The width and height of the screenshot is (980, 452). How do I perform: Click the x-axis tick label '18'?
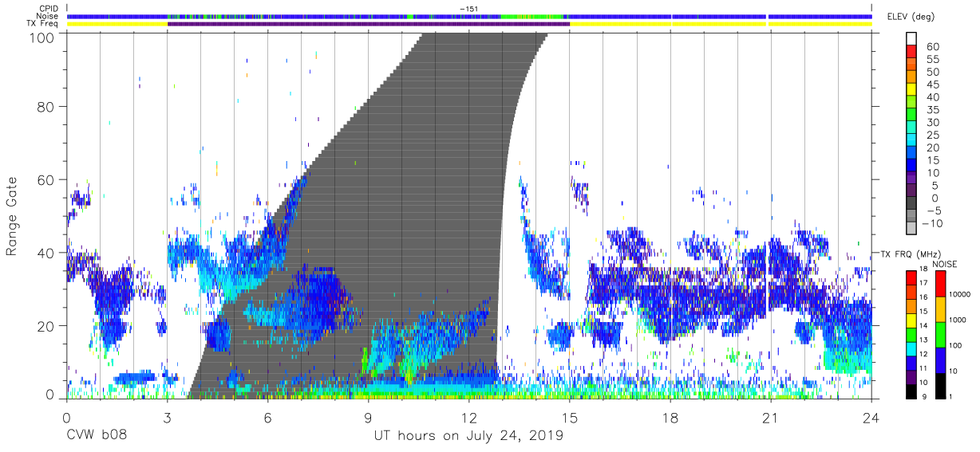point(670,419)
